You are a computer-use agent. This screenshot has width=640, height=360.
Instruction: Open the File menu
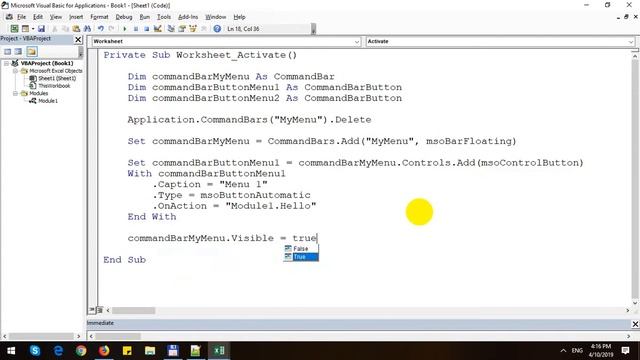coord(21,17)
